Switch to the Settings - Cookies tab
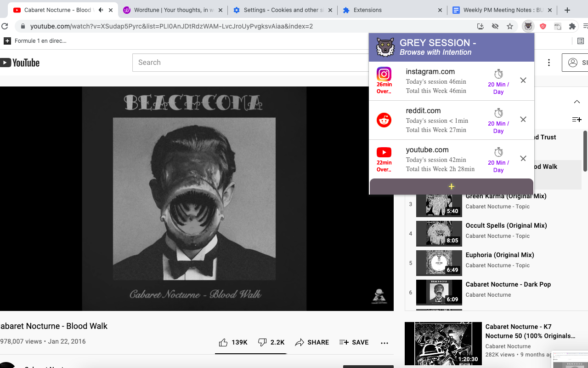The width and height of the screenshot is (588, 368). pyautogui.click(x=283, y=10)
